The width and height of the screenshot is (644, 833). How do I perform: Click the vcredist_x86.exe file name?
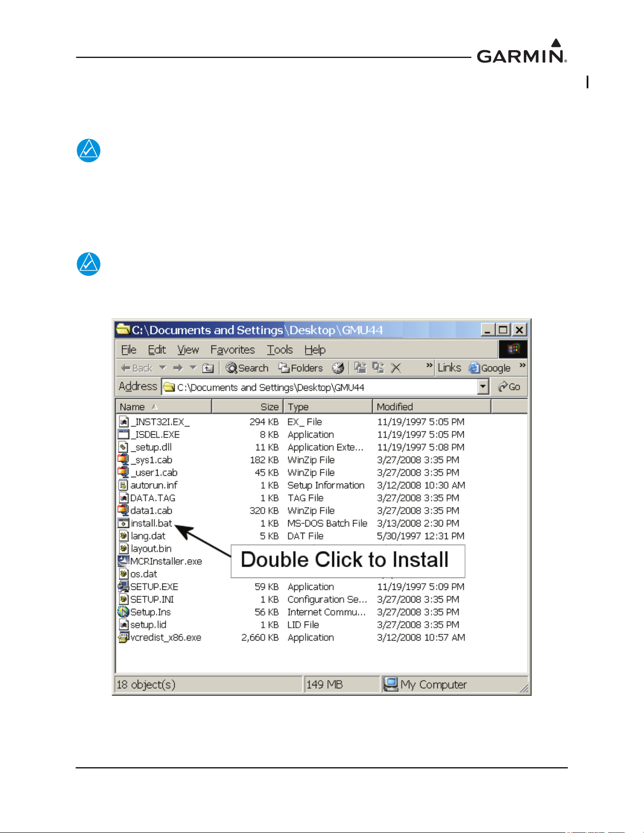coord(166,638)
